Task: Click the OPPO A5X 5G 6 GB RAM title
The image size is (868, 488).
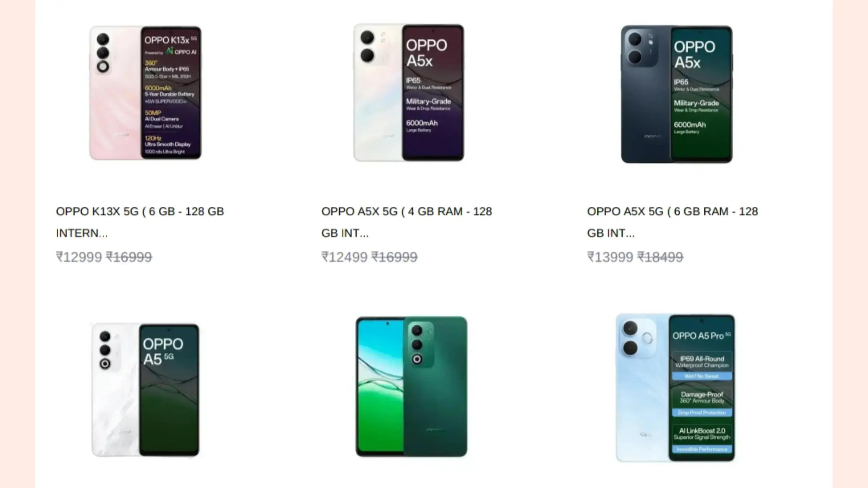Action: [x=673, y=222]
